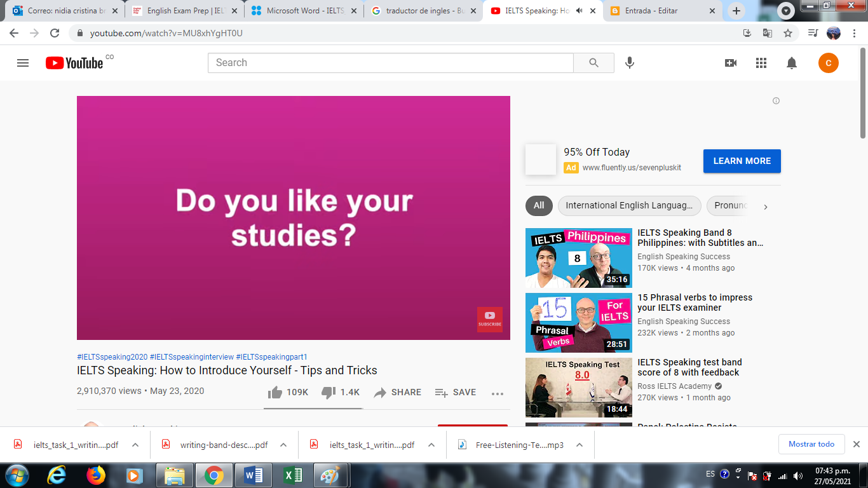Open Firefox from the taskbar
Viewport: 868px width, 488px height.
click(96, 475)
